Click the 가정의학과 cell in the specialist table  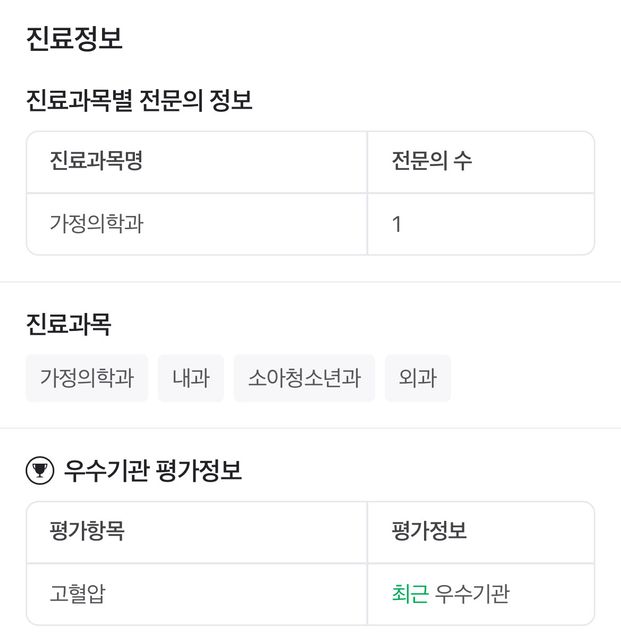pos(96,224)
